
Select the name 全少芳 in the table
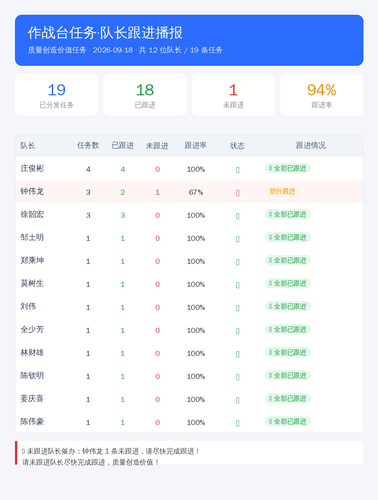coord(32,329)
